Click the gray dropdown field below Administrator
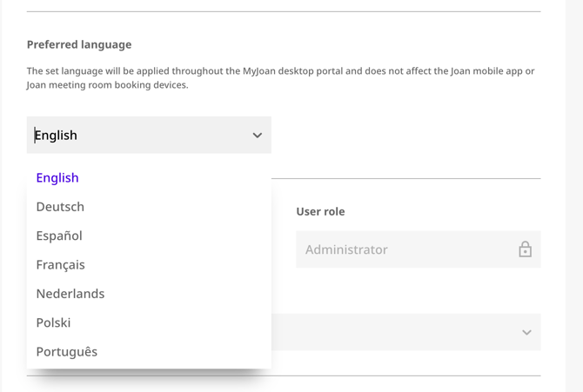Image resolution: width=583 pixels, height=392 pixels. [x=400, y=333]
